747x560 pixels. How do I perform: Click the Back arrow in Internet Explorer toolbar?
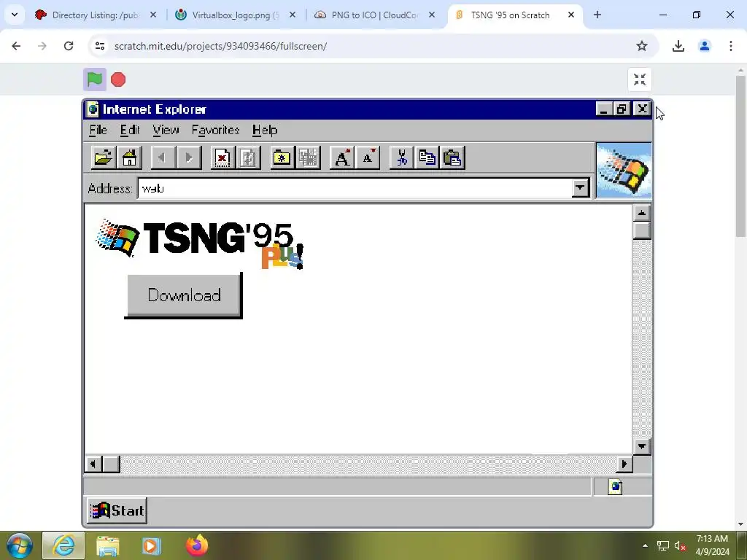tap(163, 157)
